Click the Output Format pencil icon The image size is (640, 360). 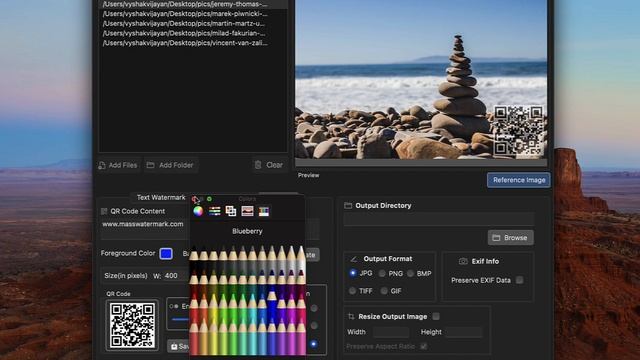354,259
